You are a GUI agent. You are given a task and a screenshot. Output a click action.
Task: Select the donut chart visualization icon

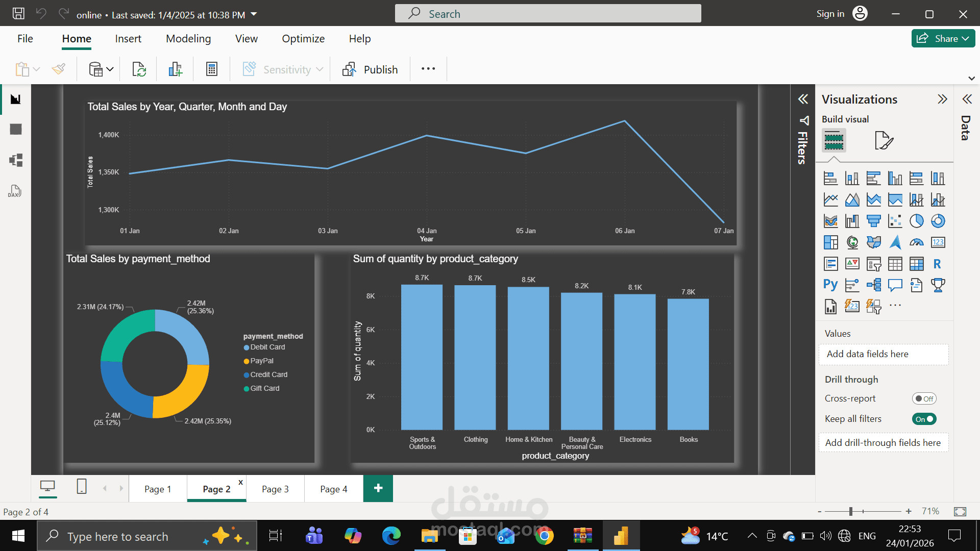[938, 221]
